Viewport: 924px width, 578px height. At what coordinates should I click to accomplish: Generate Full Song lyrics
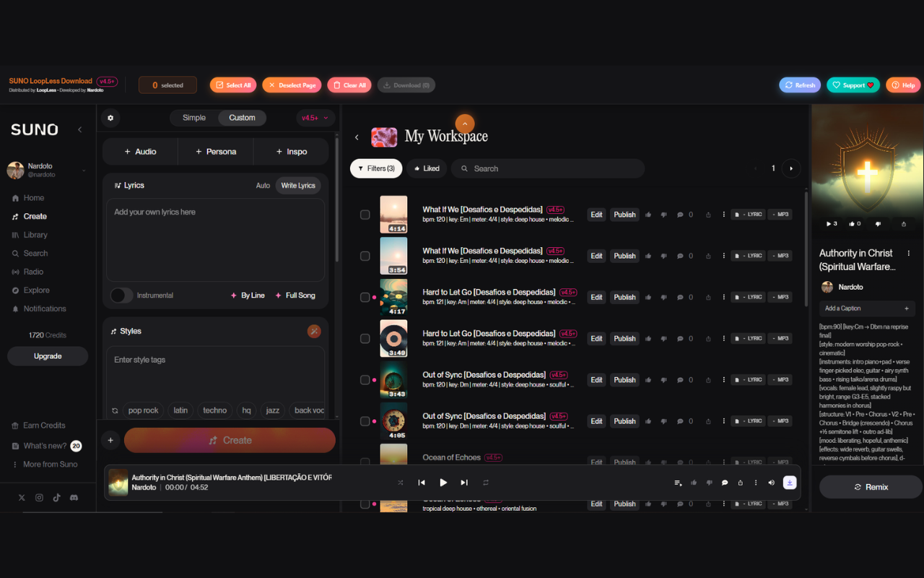pos(295,296)
